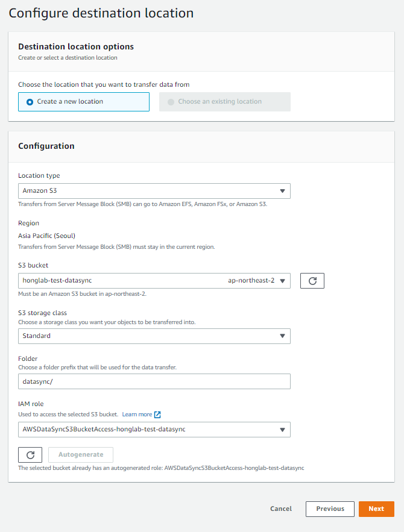Screen dimensions: 404x532
Task: Open the Standard storage class dropdown
Action: (154, 336)
